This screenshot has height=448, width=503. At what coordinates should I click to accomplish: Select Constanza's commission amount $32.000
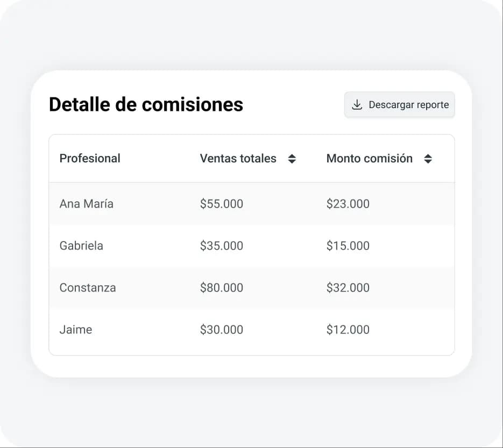click(348, 288)
